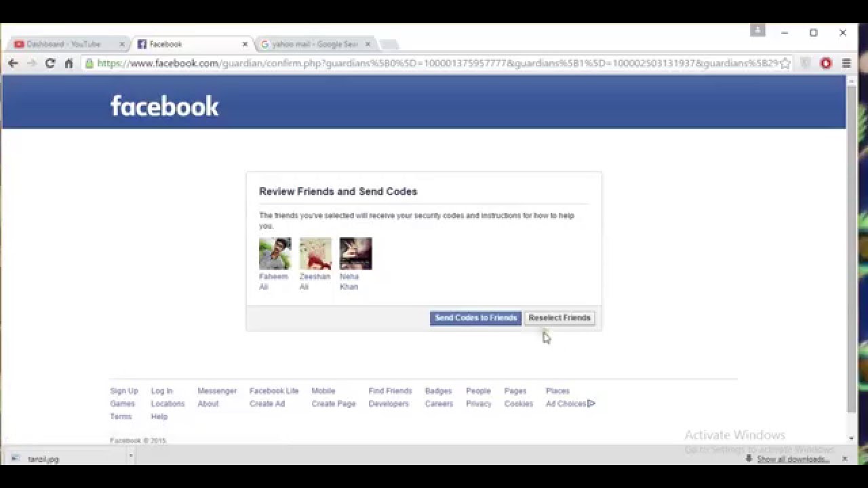
Task: Open Sign Up footer link
Action: click(124, 391)
